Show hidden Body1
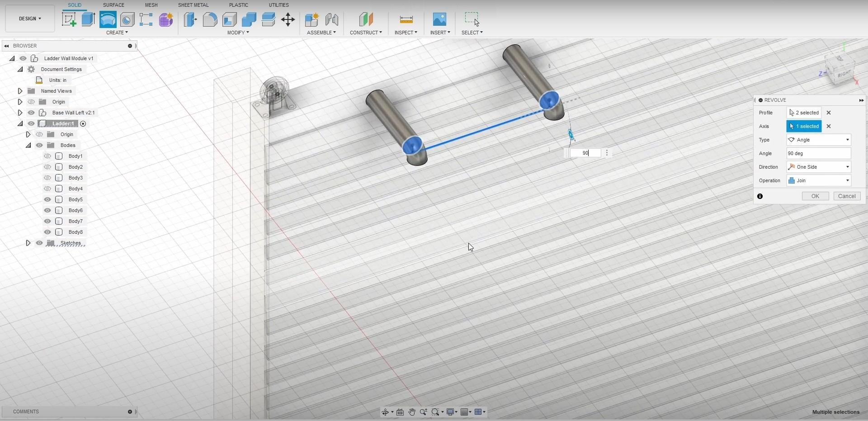The width and height of the screenshot is (868, 421). point(47,156)
